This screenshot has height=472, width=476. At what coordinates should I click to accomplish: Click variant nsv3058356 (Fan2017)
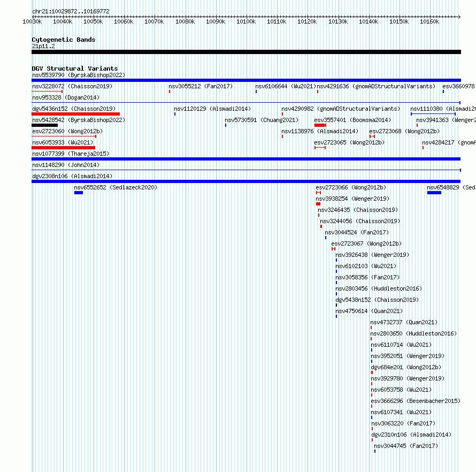[x=367, y=277]
